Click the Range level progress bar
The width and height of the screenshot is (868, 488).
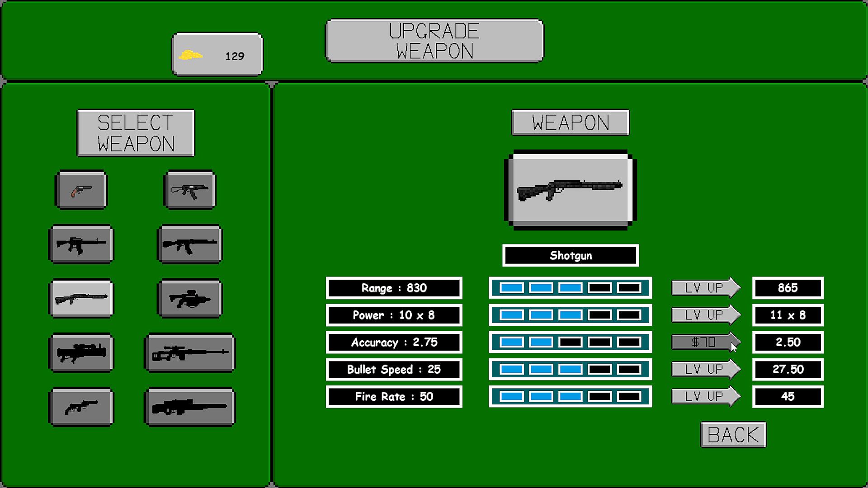[570, 288]
